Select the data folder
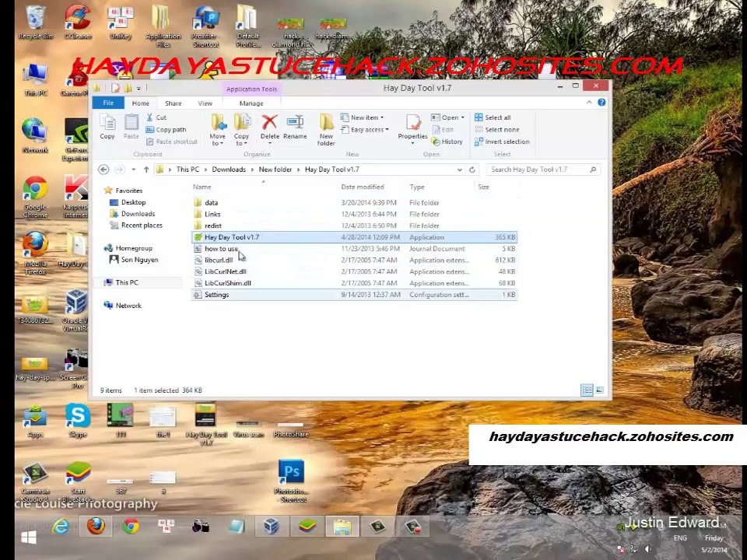This screenshot has width=747, height=560. coord(354,202)
